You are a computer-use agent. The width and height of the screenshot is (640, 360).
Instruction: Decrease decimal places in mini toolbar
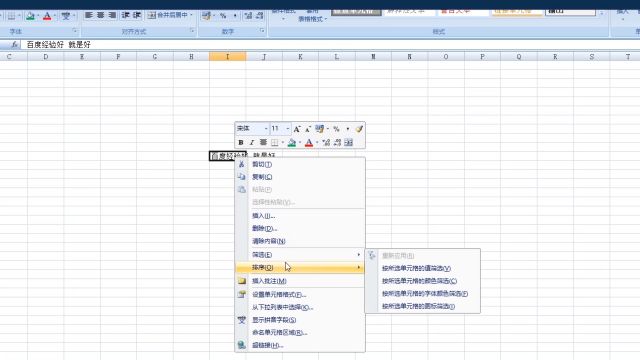[x=338, y=142]
